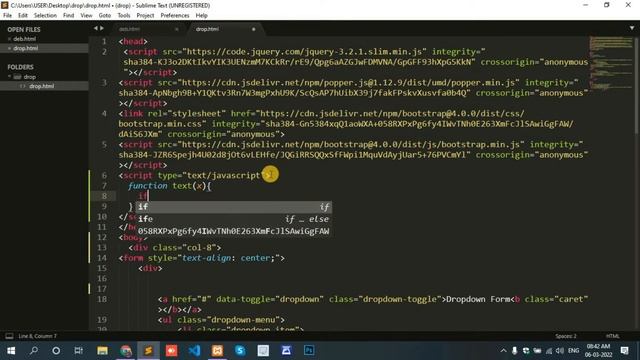Go to next tab using right arrow
Image resolution: width=640 pixels, height=360 pixels.
[102, 28]
